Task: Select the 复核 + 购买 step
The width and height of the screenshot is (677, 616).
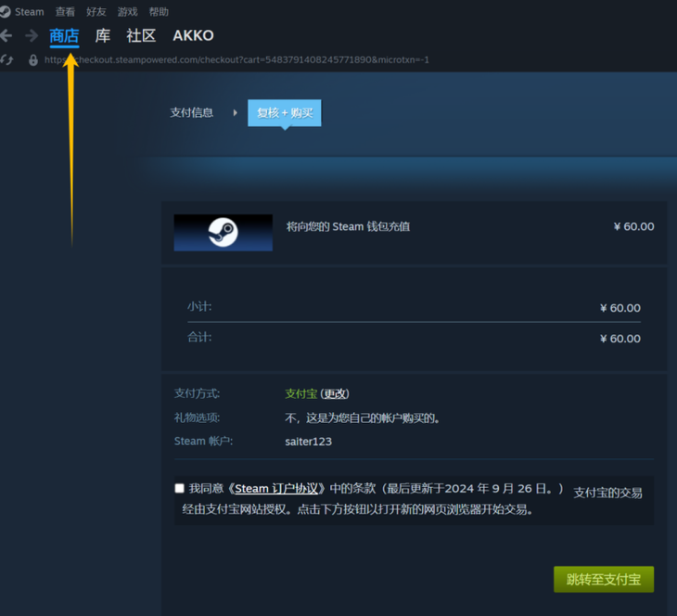Action: pos(285,113)
